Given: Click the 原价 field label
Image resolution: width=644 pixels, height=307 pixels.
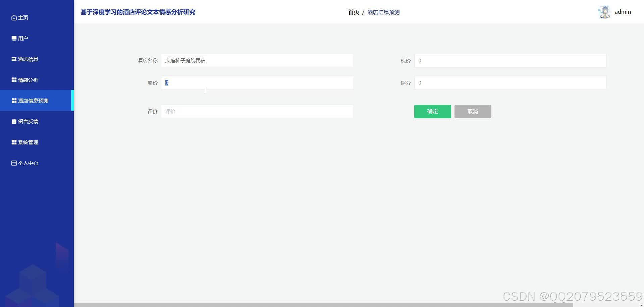Looking at the screenshot, I should (x=152, y=83).
